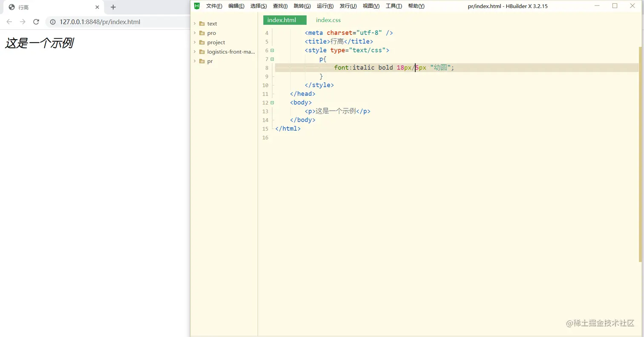
Task: Select the text folder in project tree
Action: (212, 23)
